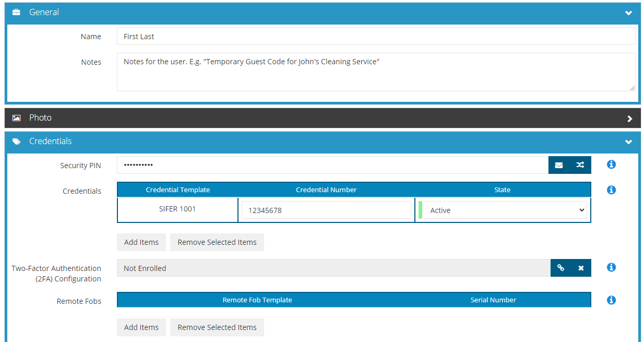Click the info icon for Credentials table
This screenshot has height=342, width=644.
coord(611,190)
